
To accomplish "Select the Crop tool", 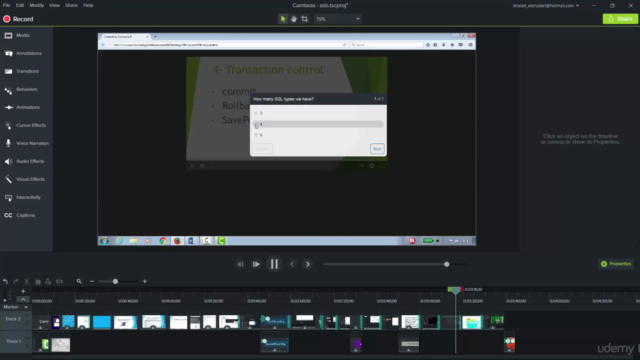I will (x=304, y=19).
